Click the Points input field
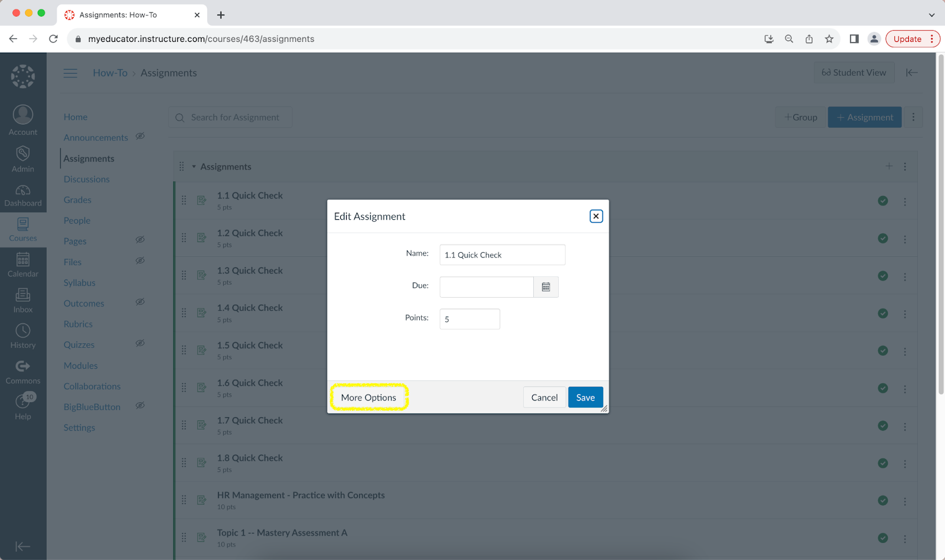 tap(470, 319)
